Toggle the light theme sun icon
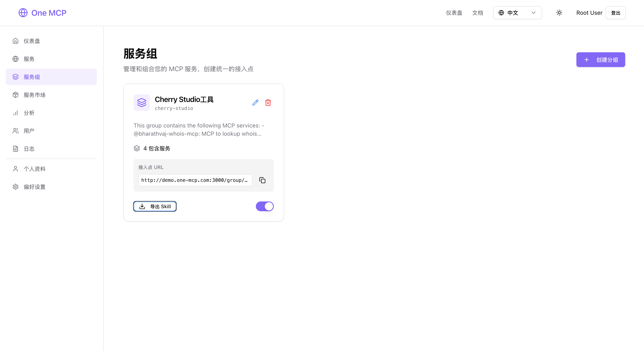This screenshot has height=351, width=644. 559,13
